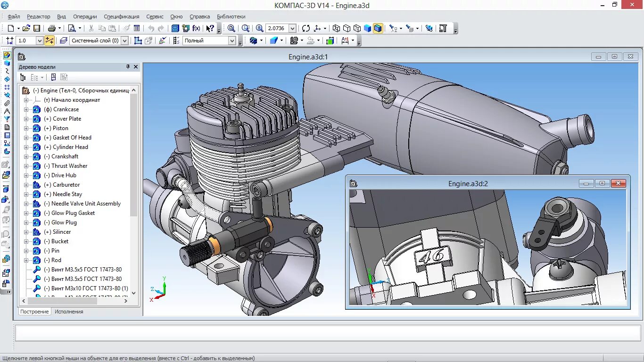Open the Полный display dropdown
644x362 pixels.
[x=232, y=41]
